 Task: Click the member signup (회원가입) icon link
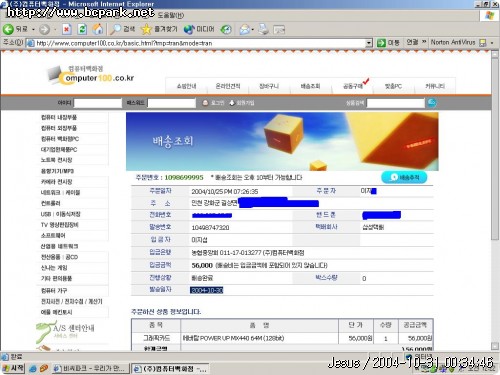tap(241, 103)
